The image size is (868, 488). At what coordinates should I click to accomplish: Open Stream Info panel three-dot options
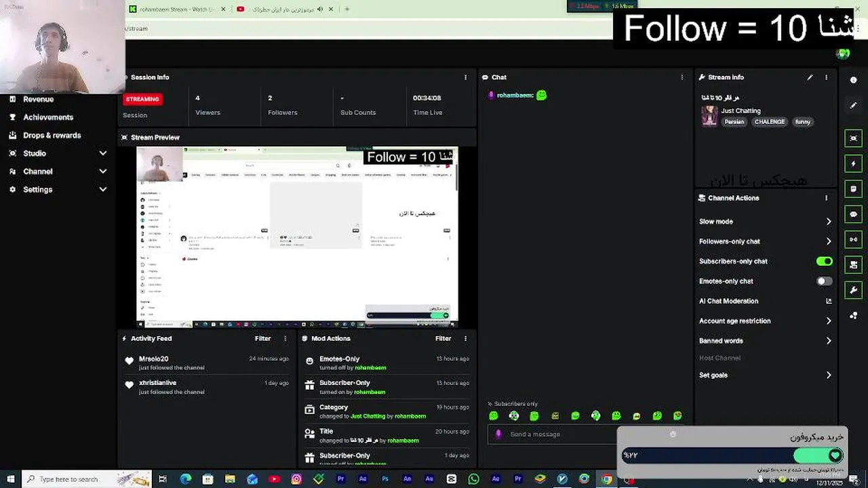tap(826, 77)
